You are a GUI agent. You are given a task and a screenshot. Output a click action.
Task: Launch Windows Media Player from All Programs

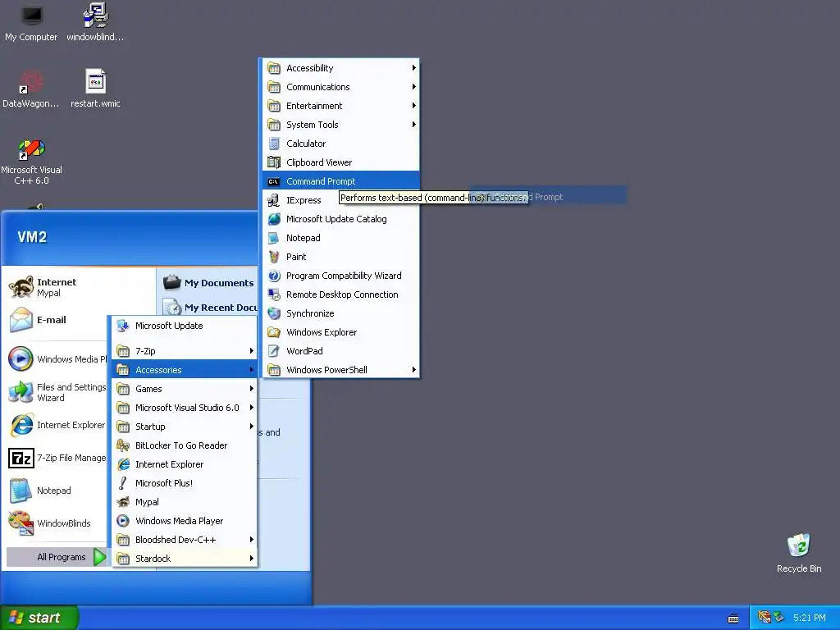point(185,521)
